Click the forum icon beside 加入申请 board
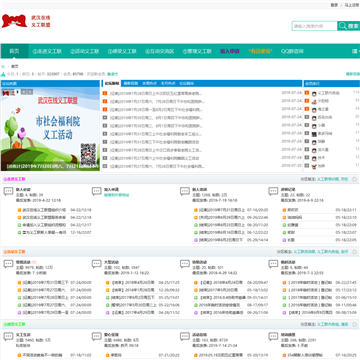 [97, 191]
